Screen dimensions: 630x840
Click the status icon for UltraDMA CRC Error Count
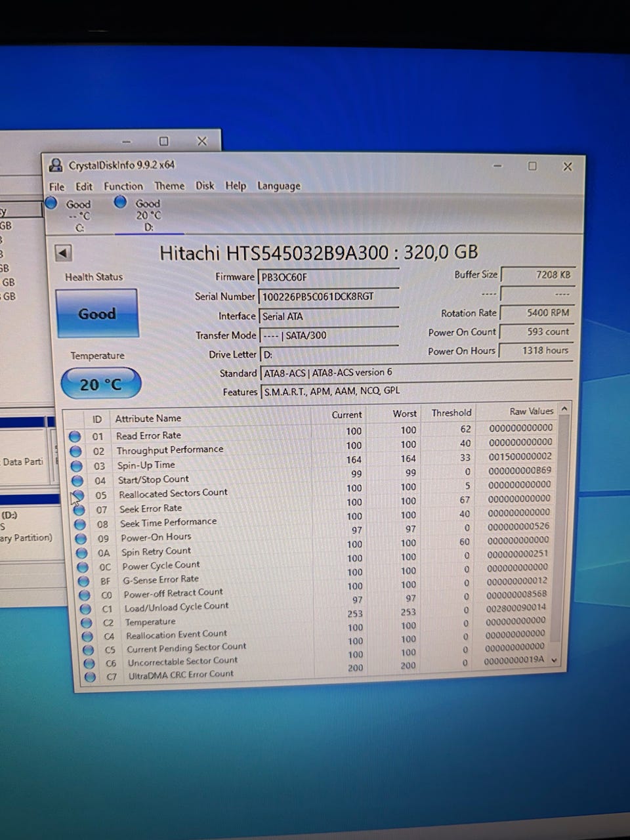pyautogui.click(x=90, y=677)
